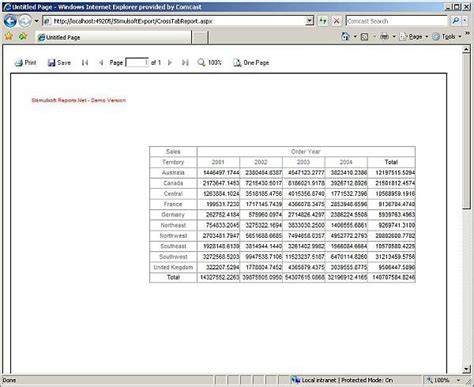Click the Southwest row label
The image size is (474, 387).
[x=173, y=257]
